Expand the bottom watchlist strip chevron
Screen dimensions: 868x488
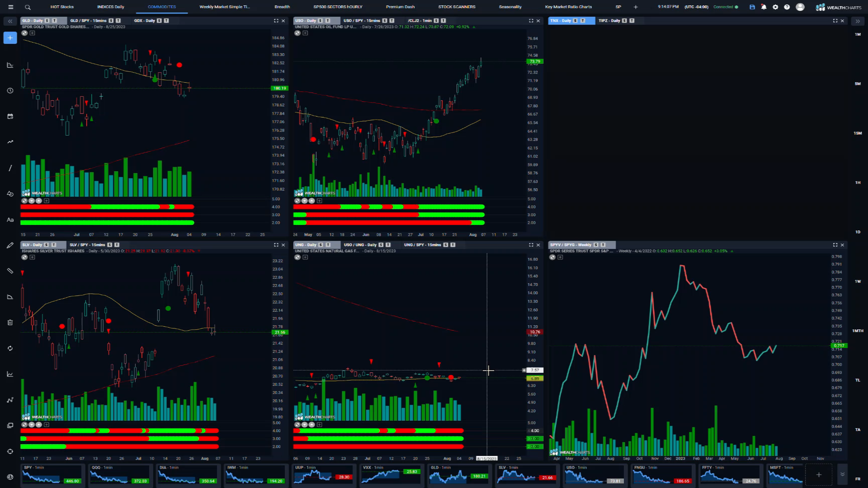coord(842,474)
